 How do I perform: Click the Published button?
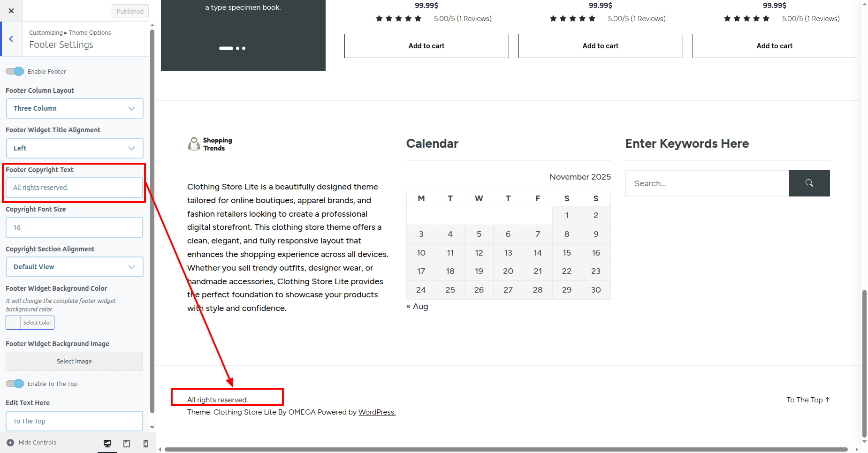tap(130, 11)
